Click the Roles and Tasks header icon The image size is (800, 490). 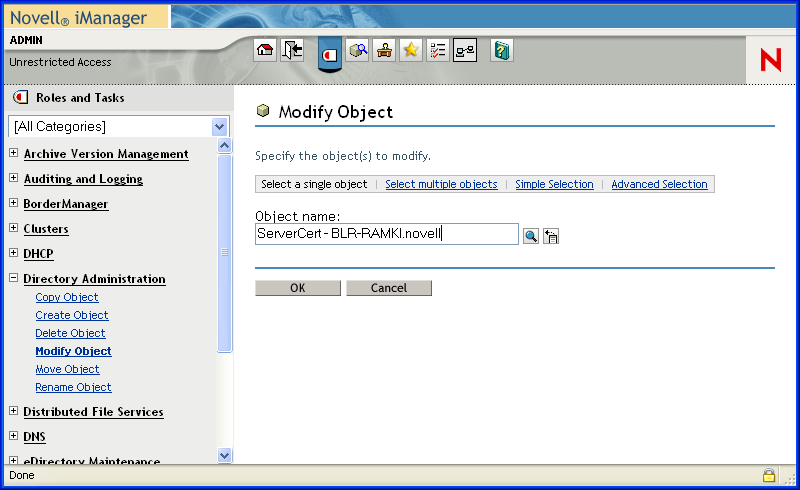tap(20, 97)
